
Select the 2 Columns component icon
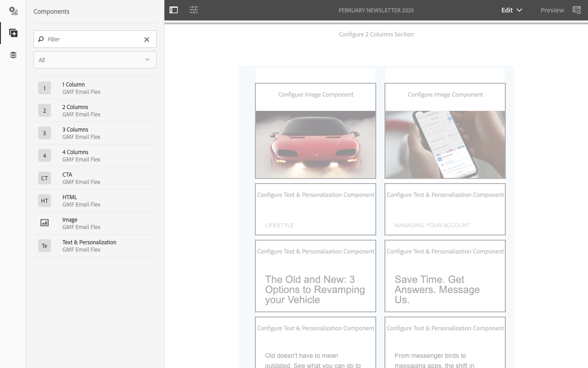coord(45,110)
